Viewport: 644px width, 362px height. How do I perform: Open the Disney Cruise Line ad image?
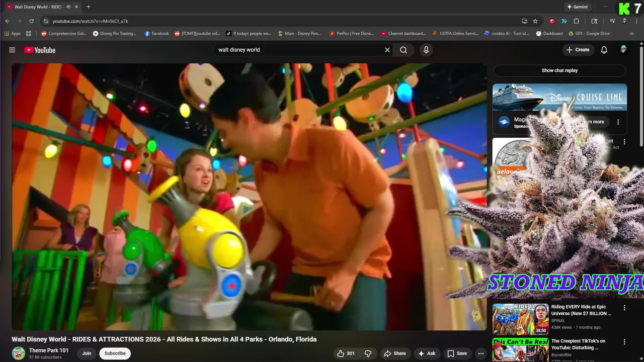(x=559, y=97)
